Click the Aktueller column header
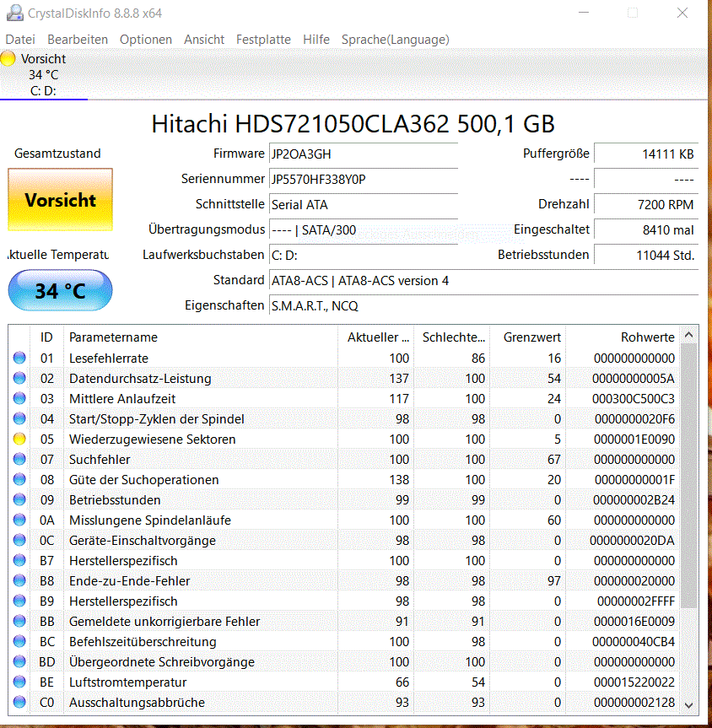The image size is (712, 728). 375,337
